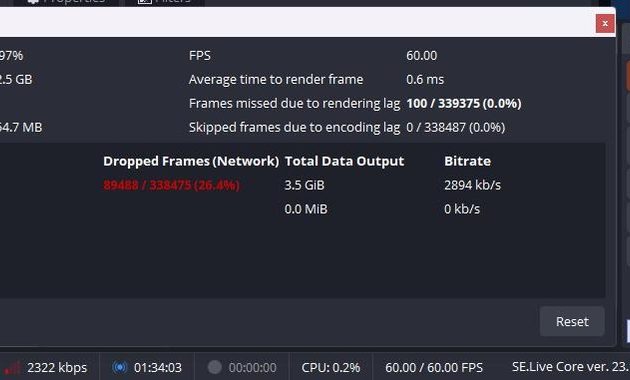This screenshot has height=380, width=630.
Task: Open the partially visible Properties tab
Action: coord(66,3)
